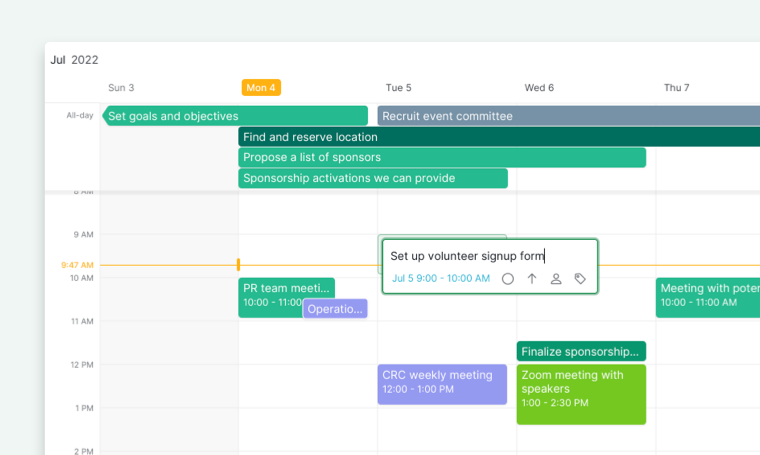Click the Jul 5 9:00 - 10:00 AM date link
Image resolution: width=760 pixels, height=455 pixels.
coord(441,278)
